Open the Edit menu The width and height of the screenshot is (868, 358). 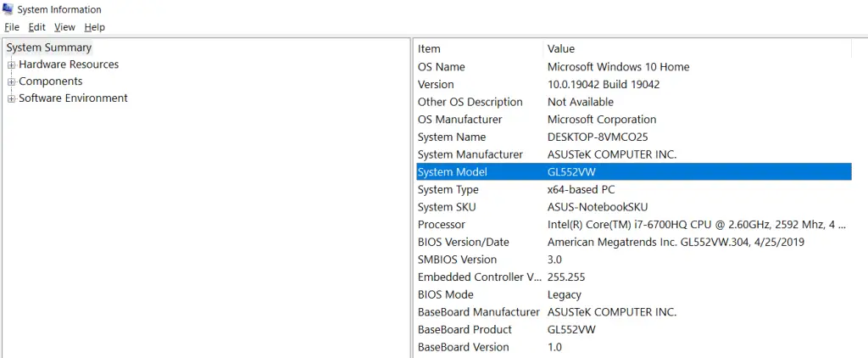pyautogui.click(x=37, y=27)
